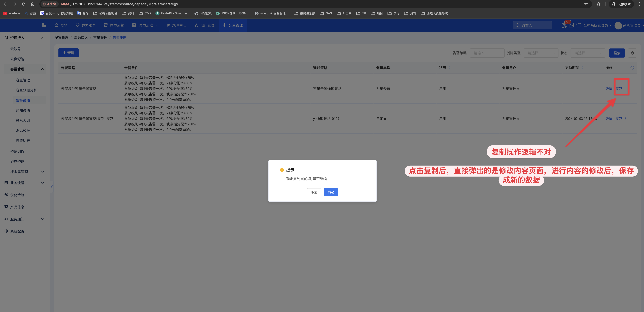Collapse the 容量管理 sidebar group

click(42, 69)
